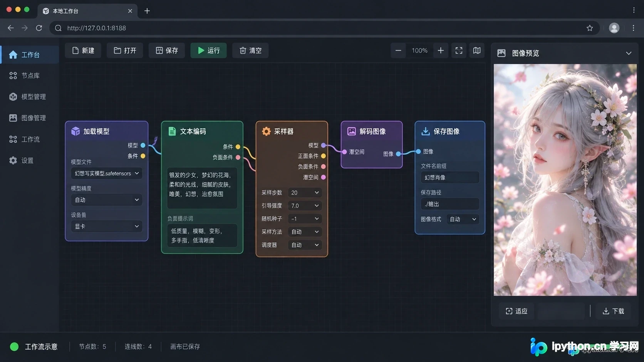Open the 工作台 sidebar item
Image resolution: width=644 pixels, height=362 pixels.
[x=30, y=55]
